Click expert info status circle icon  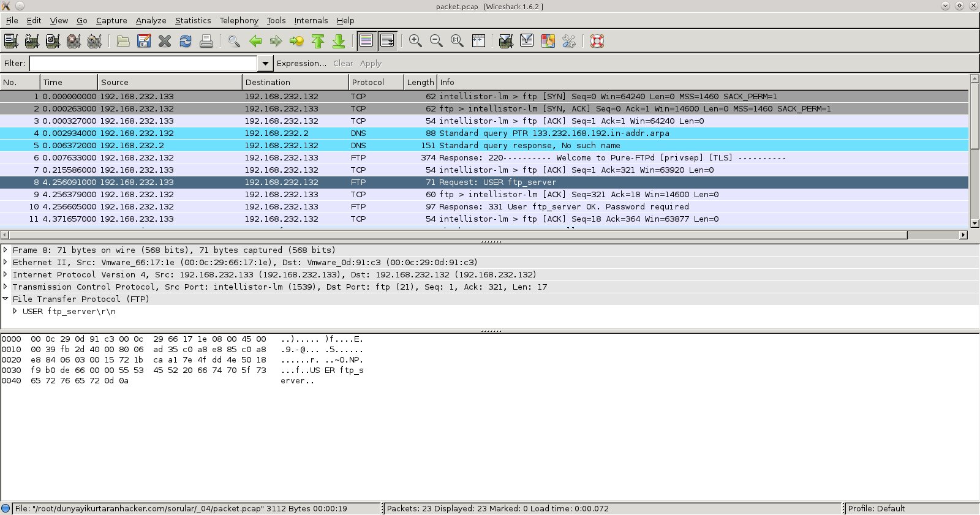pyautogui.click(x=6, y=508)
